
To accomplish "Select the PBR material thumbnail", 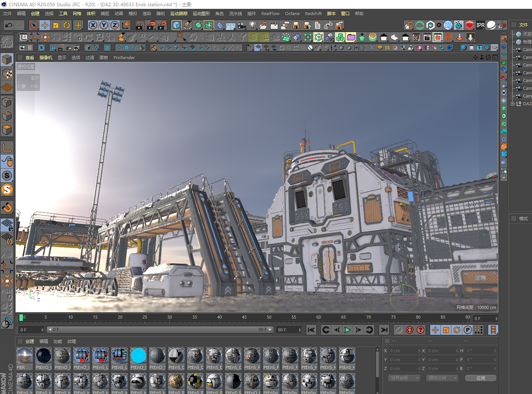I will tap(25, 359).
